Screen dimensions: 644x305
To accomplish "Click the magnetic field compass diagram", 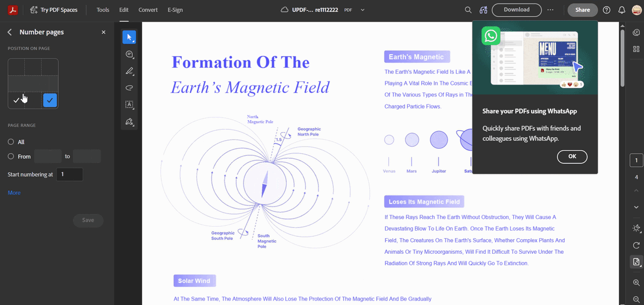I will pyautogui.click(x=265, y=183).
